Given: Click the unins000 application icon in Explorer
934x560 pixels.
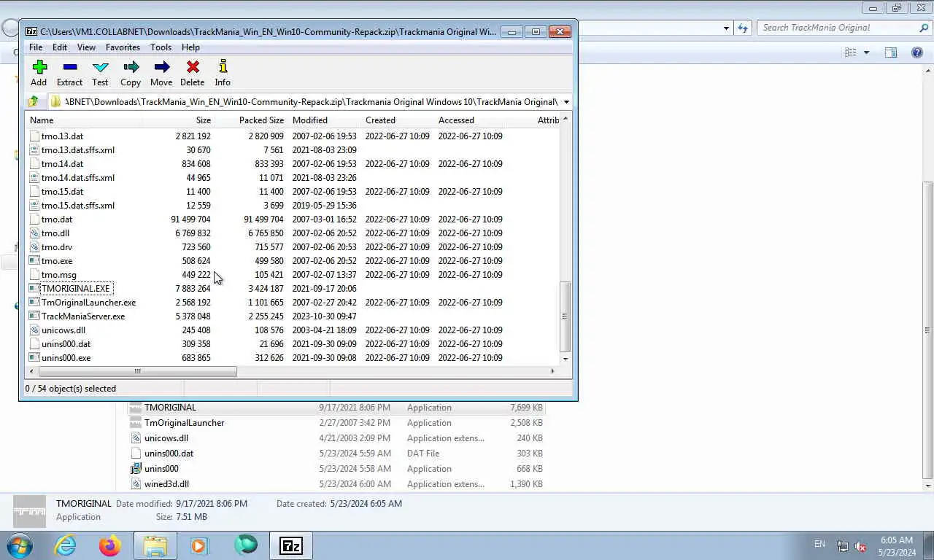Looking at the screenshot, I should 136,469.
